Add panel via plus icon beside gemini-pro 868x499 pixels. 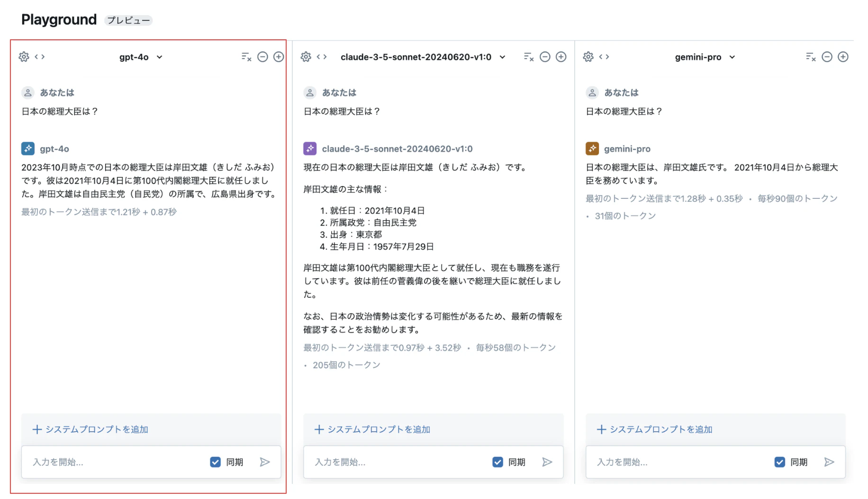[843, 57]
